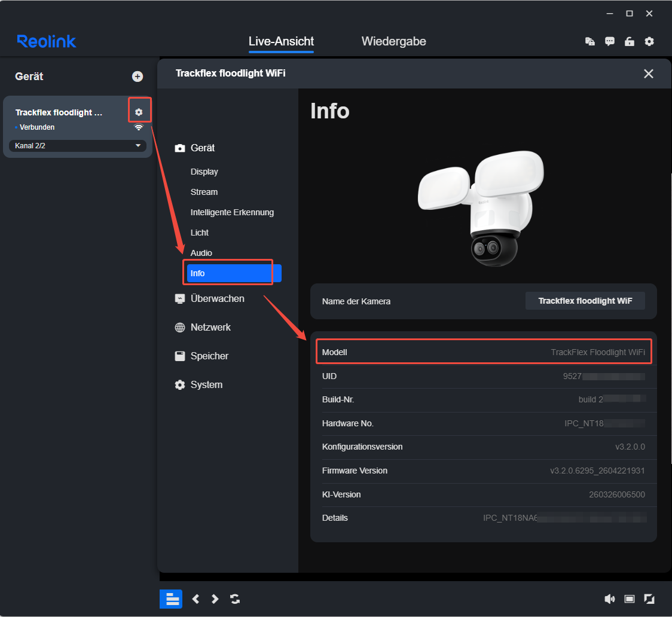The height and width of the screenshot is (617, 672).
Task: Click the refresh cycle icon in bottom bar
Action: tap(235, 599)
